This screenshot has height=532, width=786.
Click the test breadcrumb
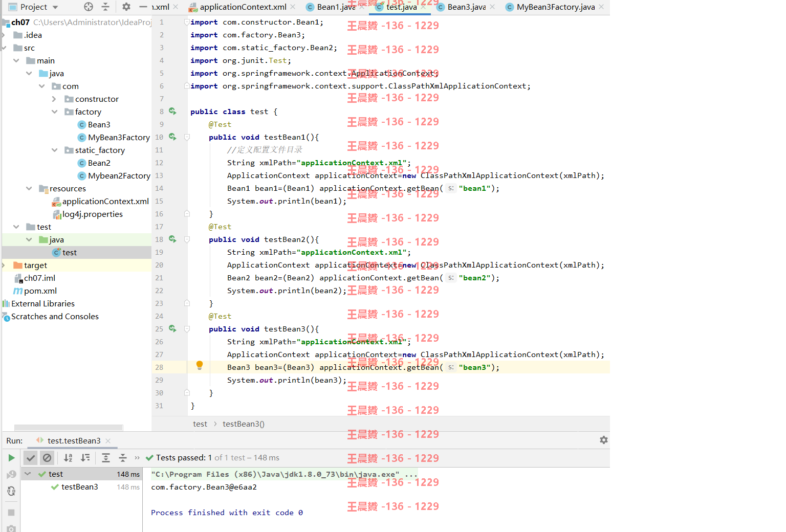(x=200, y=424)
